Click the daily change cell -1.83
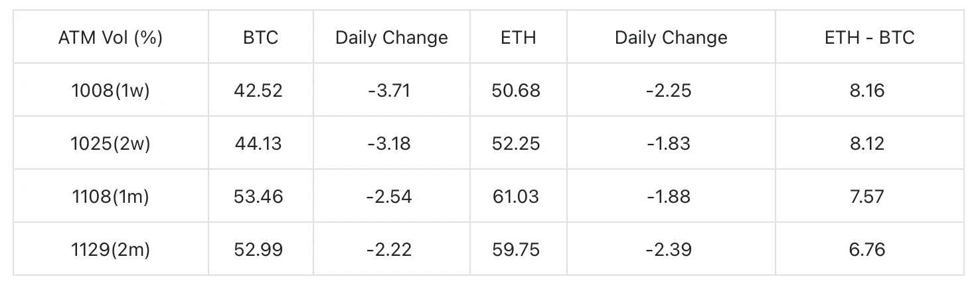The height and width of the screenshot is (289, 980). coord(668,143)
